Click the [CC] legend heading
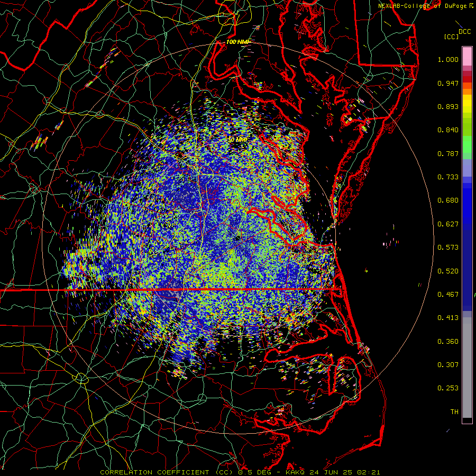Image resolution: width=476 pixels, height=476 pixels. point(452,36)
